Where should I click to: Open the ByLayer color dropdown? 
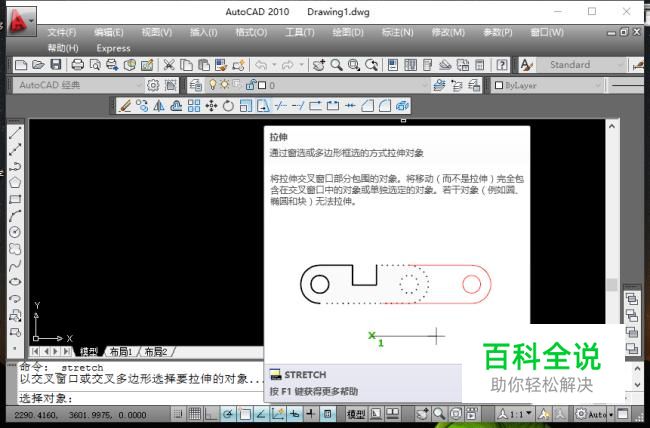pos(548,85)
